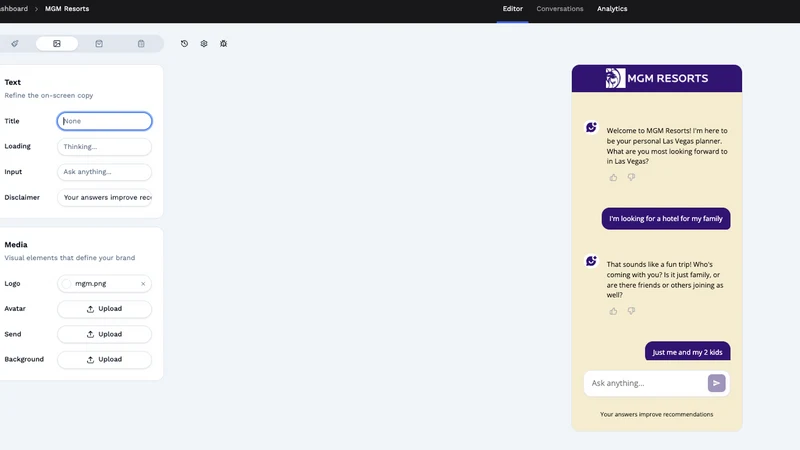Upload a Send button image
The height and width of the screenshot is (450, 800).
(x=104, y=334)
